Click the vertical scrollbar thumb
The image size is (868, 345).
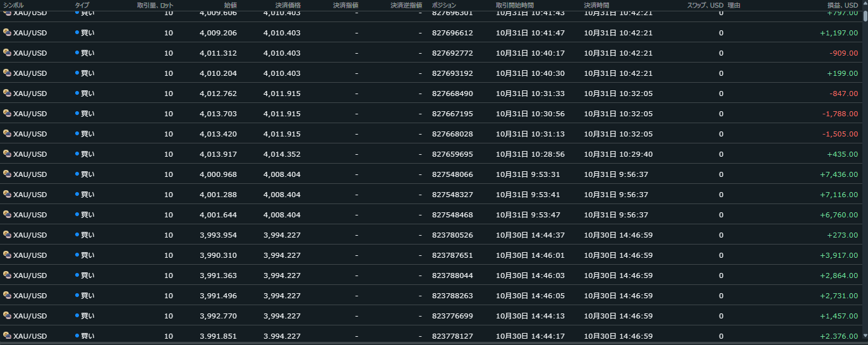pos(865,15)
